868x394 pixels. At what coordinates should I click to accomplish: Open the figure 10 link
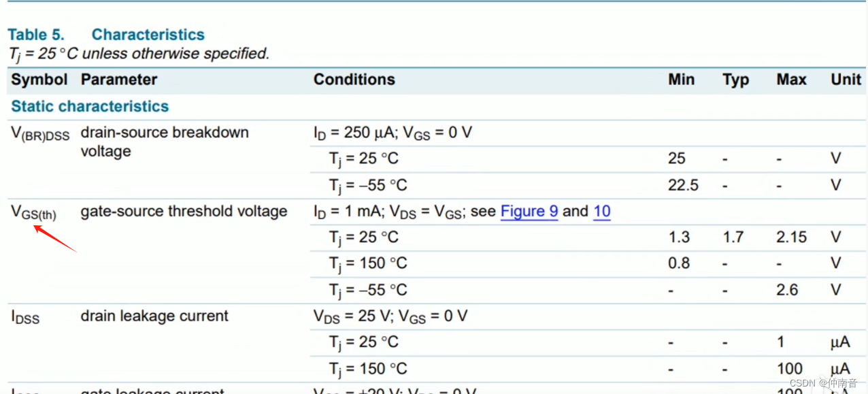click(x=602, y=211)
